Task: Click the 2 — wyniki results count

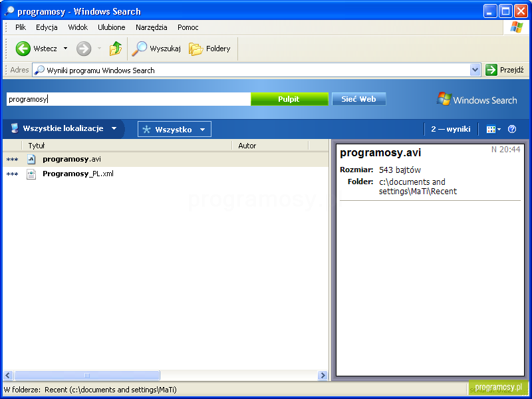Action: coord(451,129)
